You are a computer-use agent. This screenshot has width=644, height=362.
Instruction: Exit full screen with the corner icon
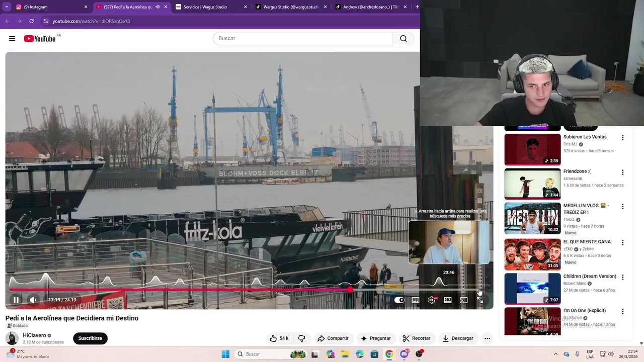480,300
